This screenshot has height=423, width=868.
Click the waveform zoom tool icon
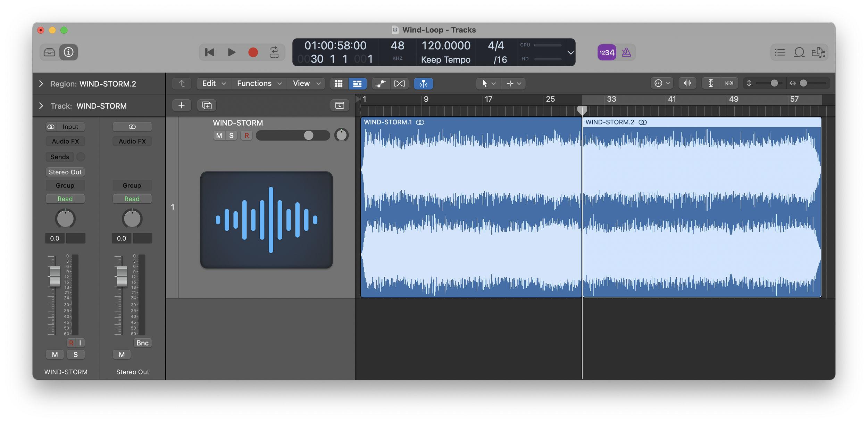[688, 84]
